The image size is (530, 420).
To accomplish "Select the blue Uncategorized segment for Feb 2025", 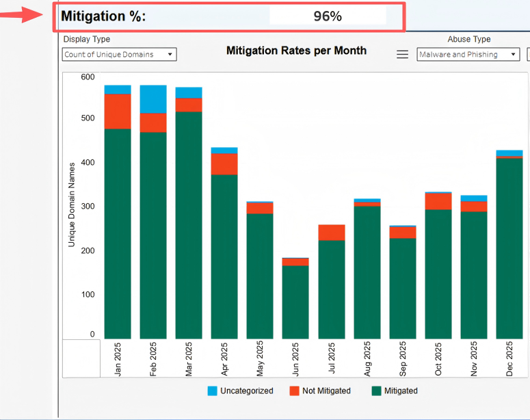I will [x=153, y=99].
